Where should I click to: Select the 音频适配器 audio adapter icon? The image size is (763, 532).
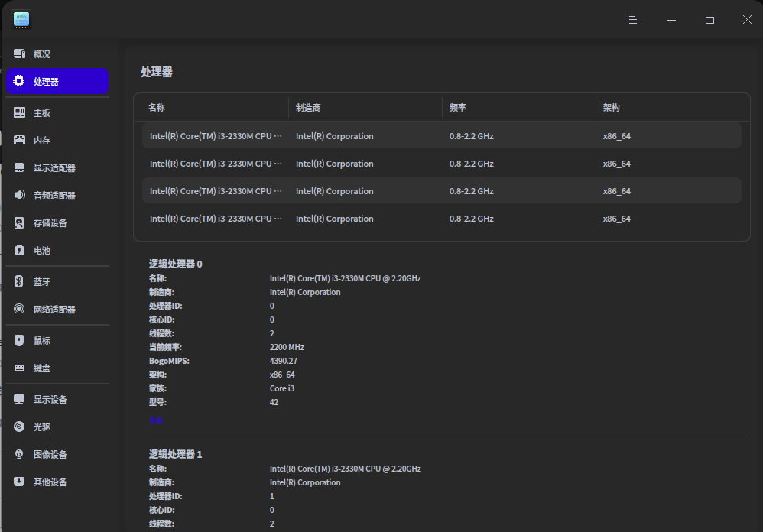point(20,196)
